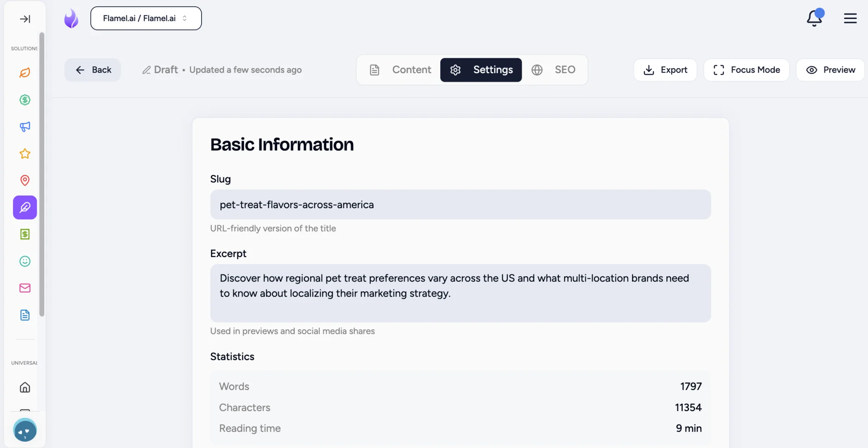Click the Slug input field
This screenshot has width=868, height=448.
pos(460,205)
